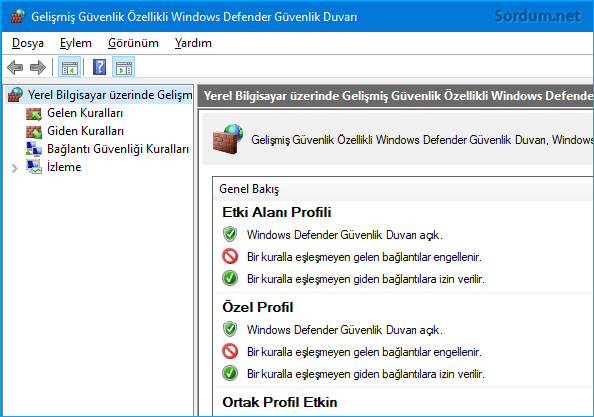
Task: Click the Özel Profil heading
Action: tap(258, 307)
